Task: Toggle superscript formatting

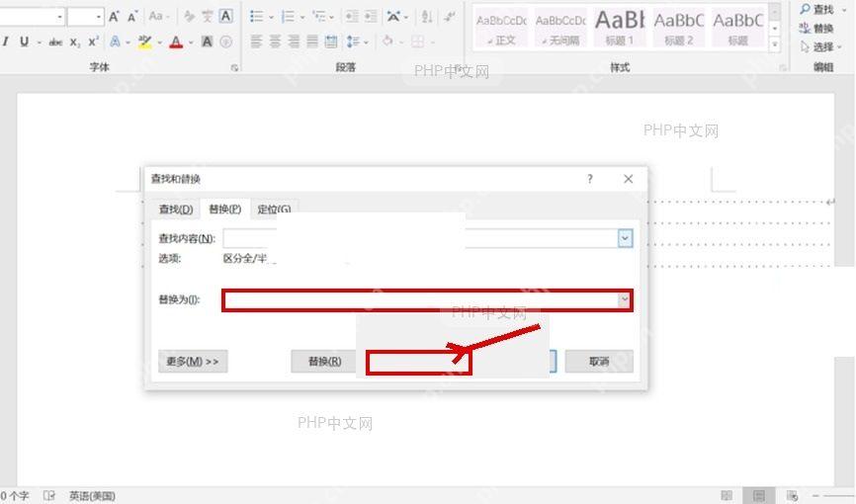Action: (x=93, y=42)
